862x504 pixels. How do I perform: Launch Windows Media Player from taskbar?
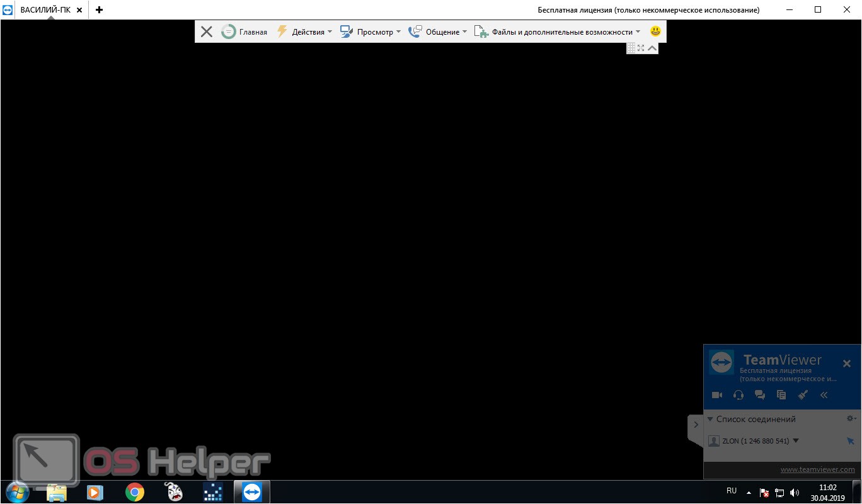[x=95, y=492]
